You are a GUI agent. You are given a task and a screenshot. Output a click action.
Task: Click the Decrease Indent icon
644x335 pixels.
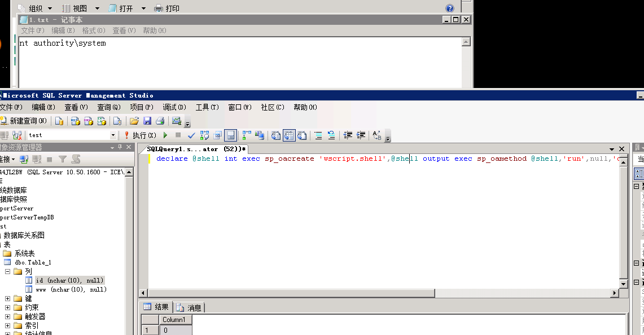pos(348,135)
